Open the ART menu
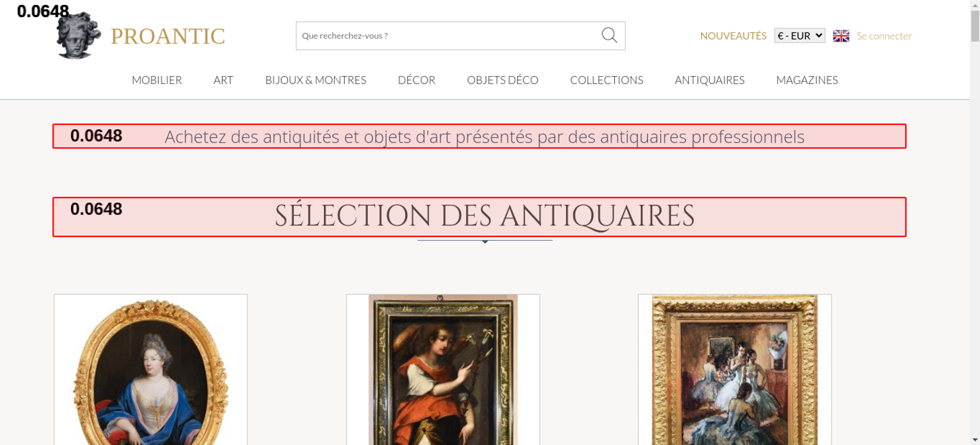The height and width of the screenshot is (445, 980). click(x=223, y=80)
